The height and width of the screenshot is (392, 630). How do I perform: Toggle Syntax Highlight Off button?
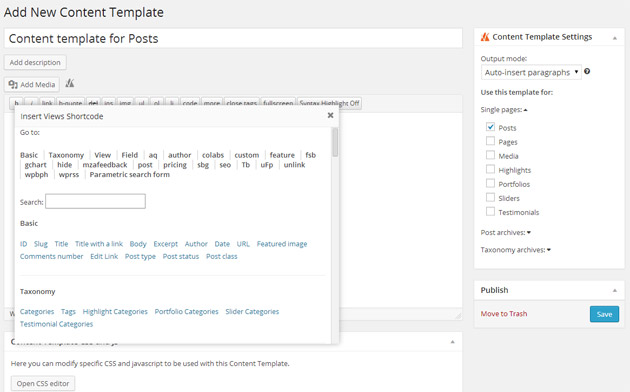[x=329, y=103]
